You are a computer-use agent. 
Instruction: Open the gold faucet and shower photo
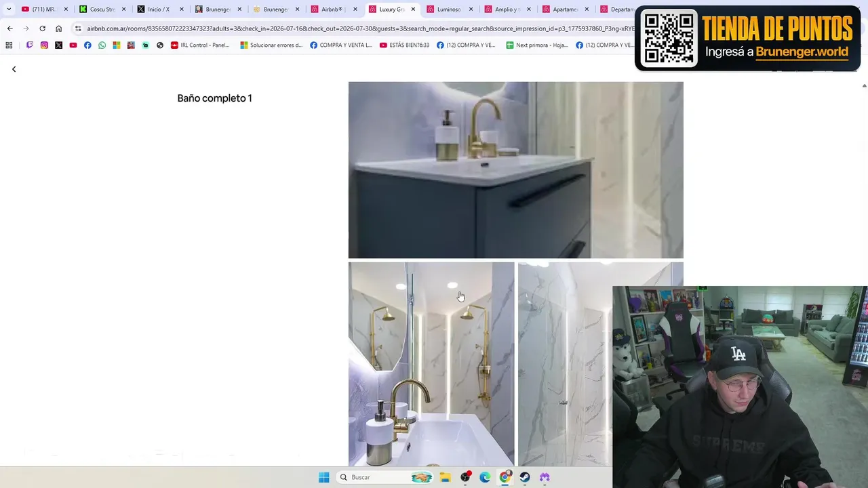tap(431, 364)
